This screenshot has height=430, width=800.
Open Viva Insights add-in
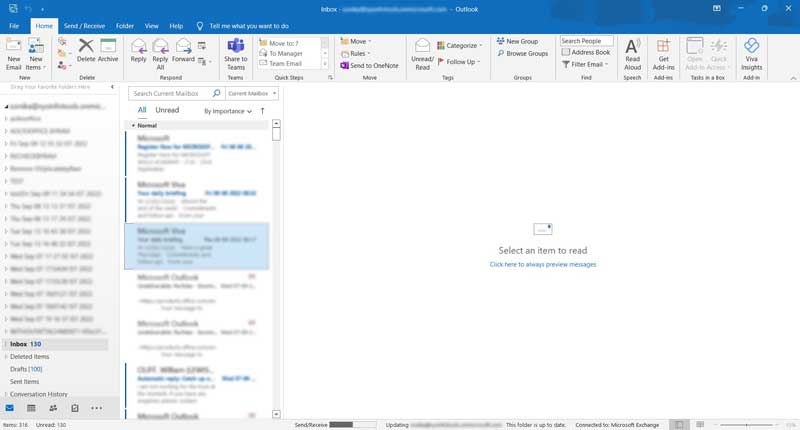(x=752, y=54)
